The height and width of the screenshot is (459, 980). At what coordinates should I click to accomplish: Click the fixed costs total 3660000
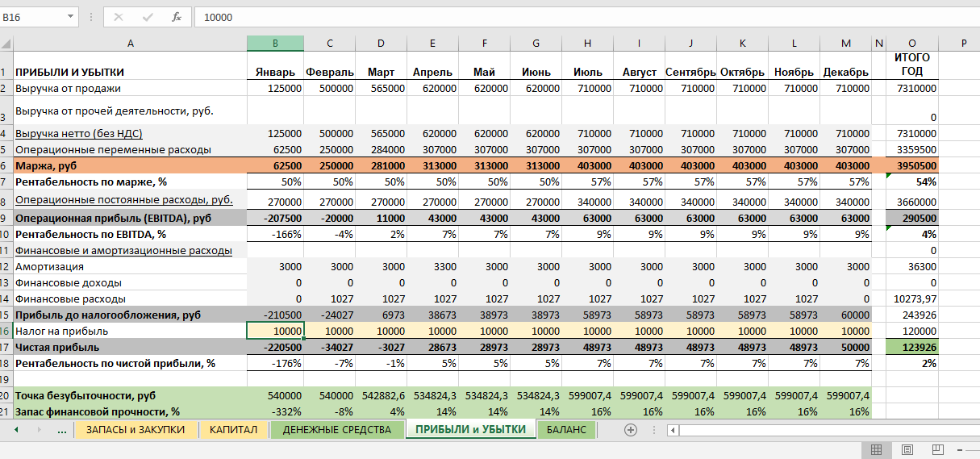[911, 200]
